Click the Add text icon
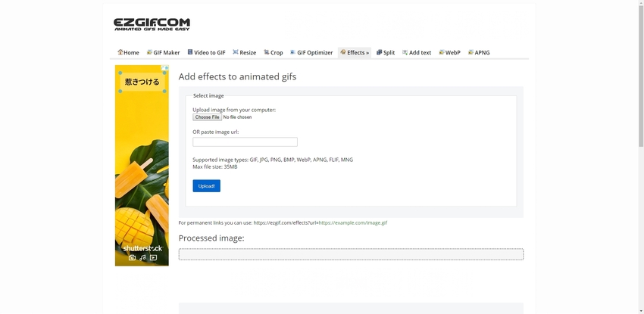This screenshot has height=314, width=644. [405, 52]
